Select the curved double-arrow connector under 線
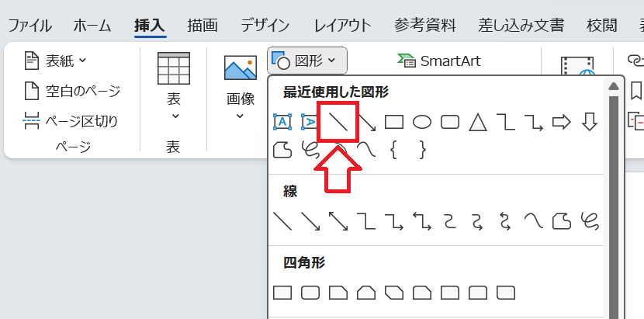This screenshot has width=644, height=319. [506, 221]
